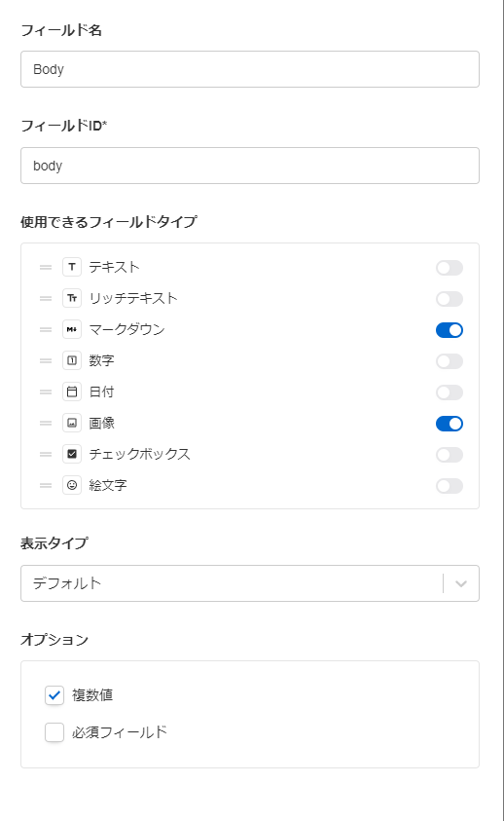
Task: Focus the フィールドID input containing body
Action: [250, 166]
